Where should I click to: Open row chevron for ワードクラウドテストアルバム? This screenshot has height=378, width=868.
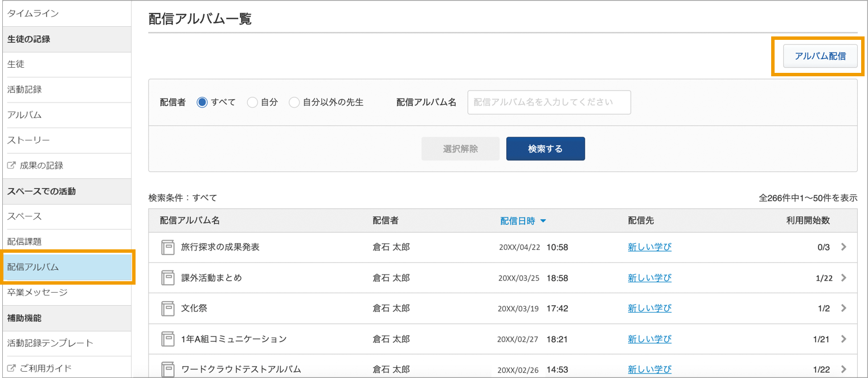coord(844,369)
